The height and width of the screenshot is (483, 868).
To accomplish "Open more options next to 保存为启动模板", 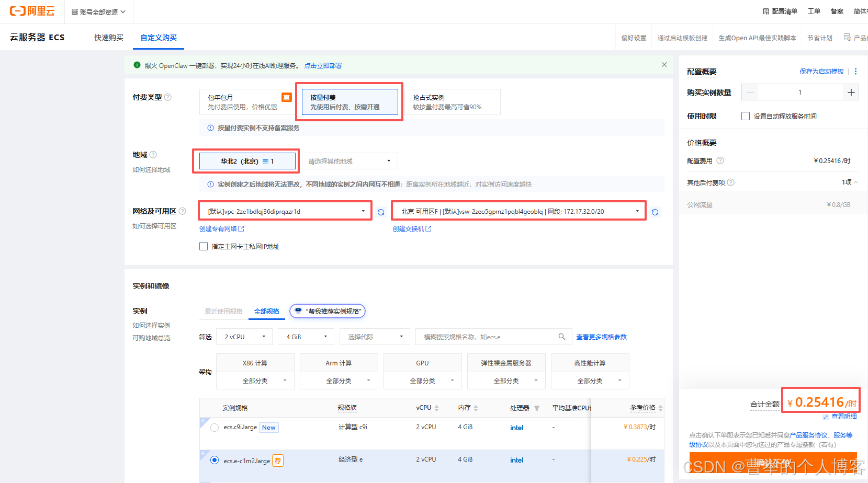I will tap(856, 72).
